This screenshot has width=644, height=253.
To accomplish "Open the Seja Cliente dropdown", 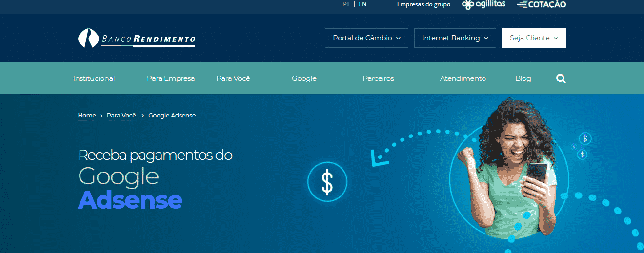I will (x=534, y=38).
